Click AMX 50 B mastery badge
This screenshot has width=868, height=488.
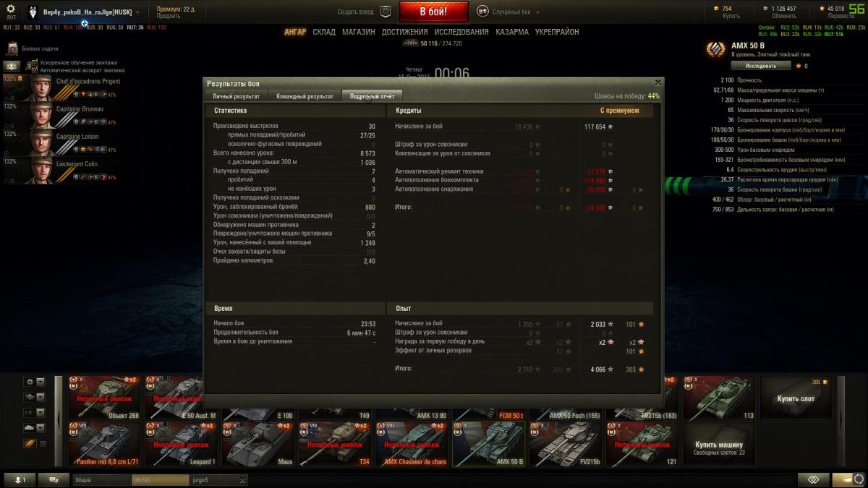(716, 50)
